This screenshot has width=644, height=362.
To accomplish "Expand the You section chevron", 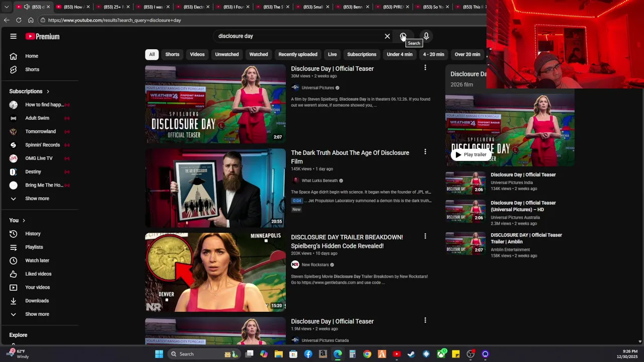I will click(23, 220).
